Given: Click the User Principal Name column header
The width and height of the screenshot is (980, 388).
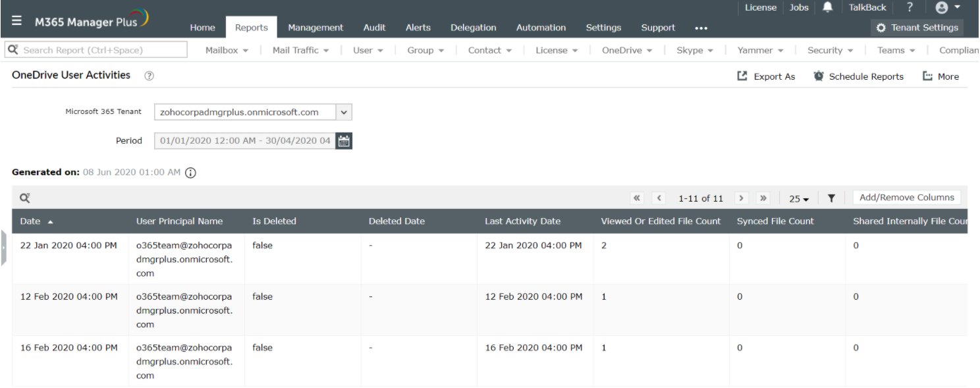Looking at the screenshot, I should [179, 221].
